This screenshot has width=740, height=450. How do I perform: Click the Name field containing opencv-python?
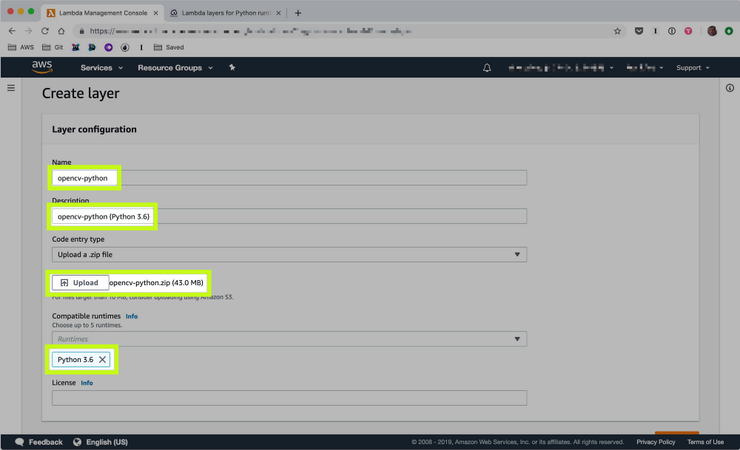click(x=289, y=178)
